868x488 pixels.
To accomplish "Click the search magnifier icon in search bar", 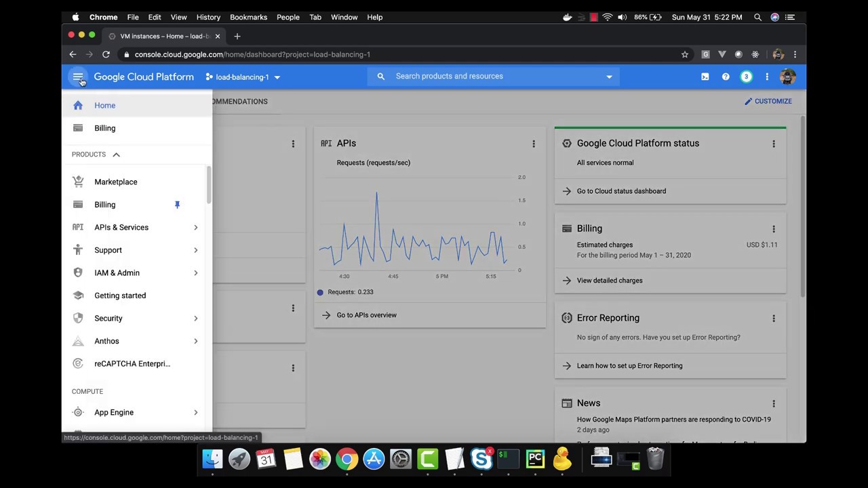I will click(x=381, y=77).
